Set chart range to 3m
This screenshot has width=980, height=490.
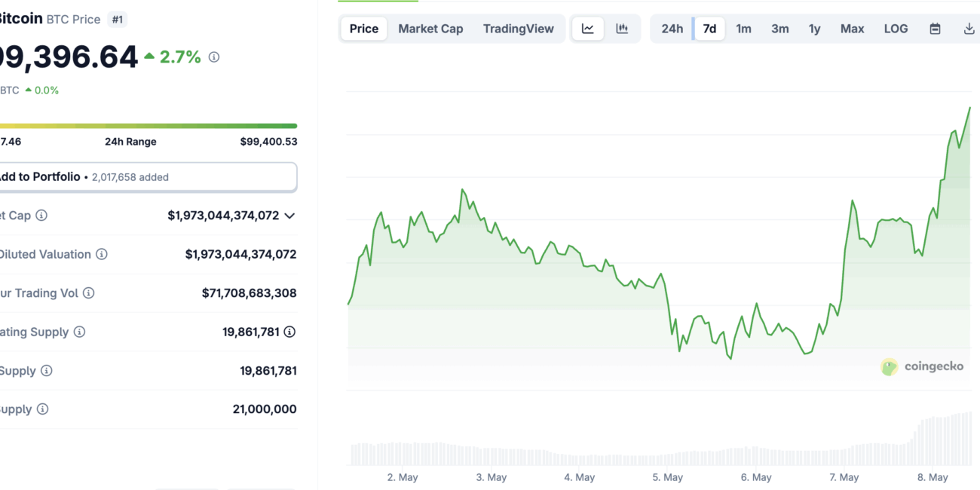[780, 29]
